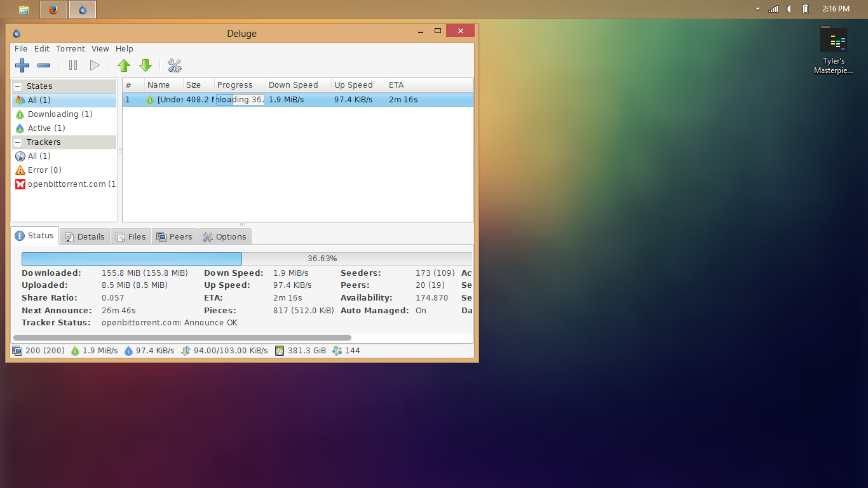
Task: Click connections icon in status bar
Action: (x=17, y=351)
